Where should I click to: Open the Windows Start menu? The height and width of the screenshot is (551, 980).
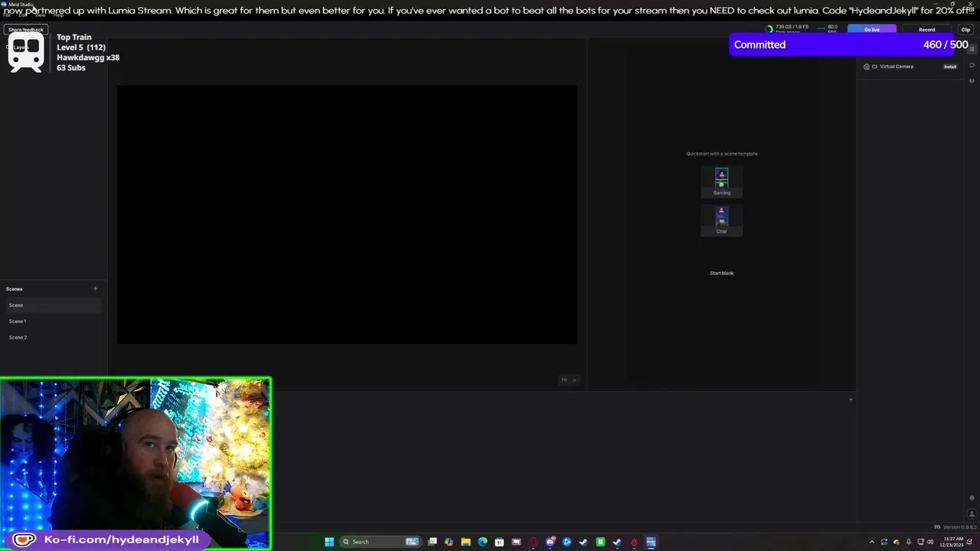click(329, 542)
